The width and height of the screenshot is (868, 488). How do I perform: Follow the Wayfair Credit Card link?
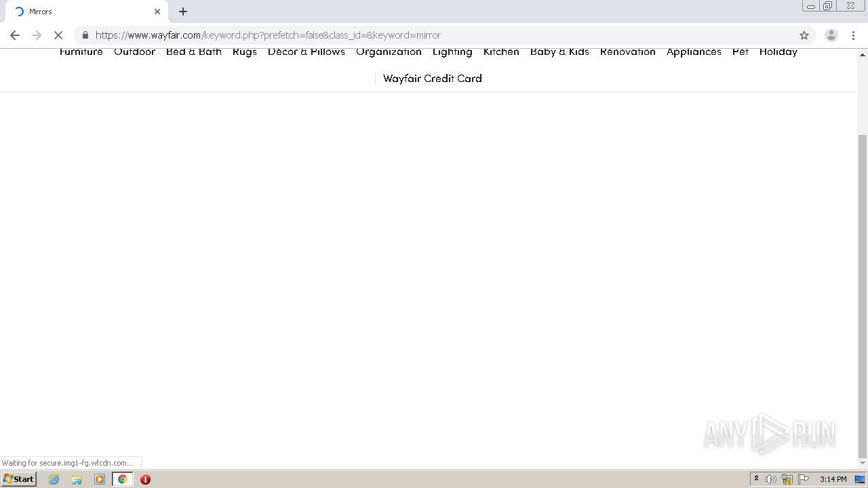(x=433, y=79)
